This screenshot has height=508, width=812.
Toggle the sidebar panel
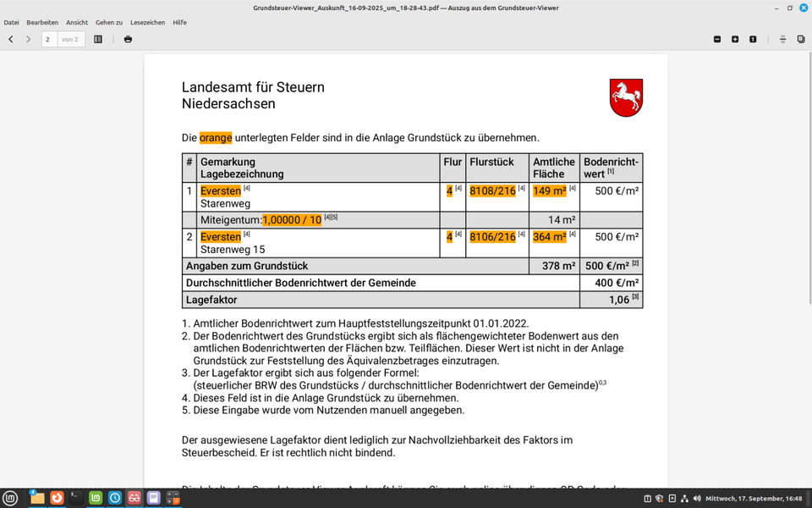(x=98, y=39)
